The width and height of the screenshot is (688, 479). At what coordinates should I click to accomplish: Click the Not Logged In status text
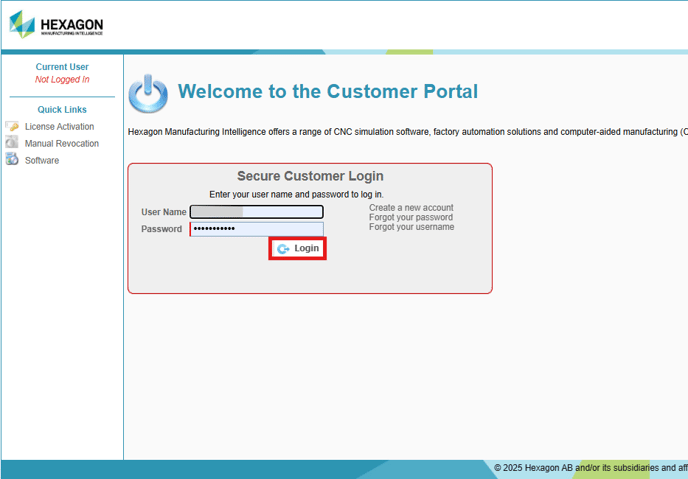click(62, 80)
